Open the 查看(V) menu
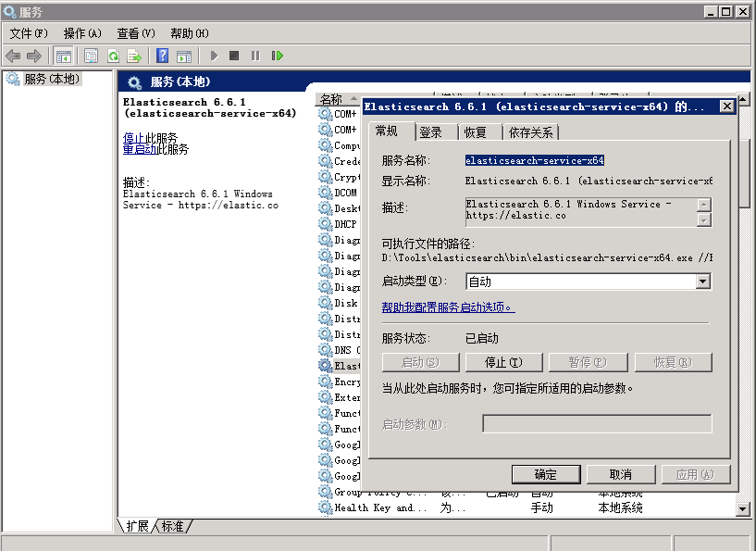This screenshot has width=756, height=551. click(136, 33)
